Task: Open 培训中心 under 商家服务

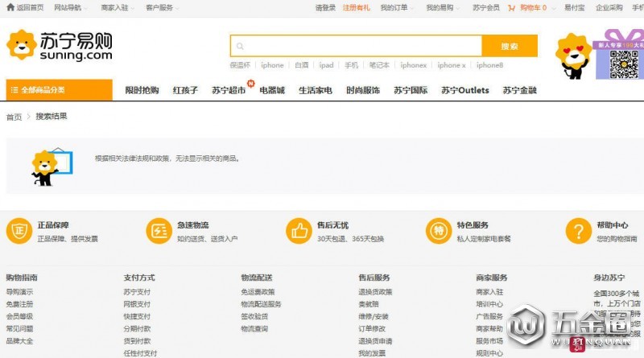Action: click(489, 304)
